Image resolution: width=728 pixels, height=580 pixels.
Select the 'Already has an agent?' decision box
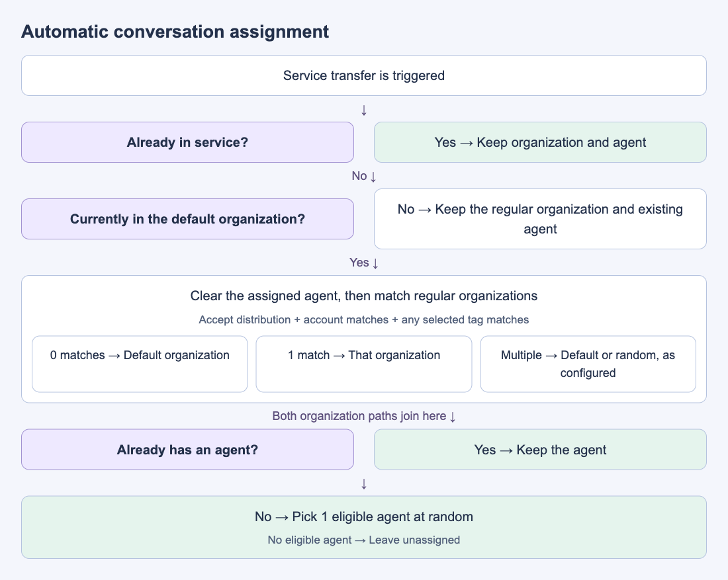pos(187,450)
